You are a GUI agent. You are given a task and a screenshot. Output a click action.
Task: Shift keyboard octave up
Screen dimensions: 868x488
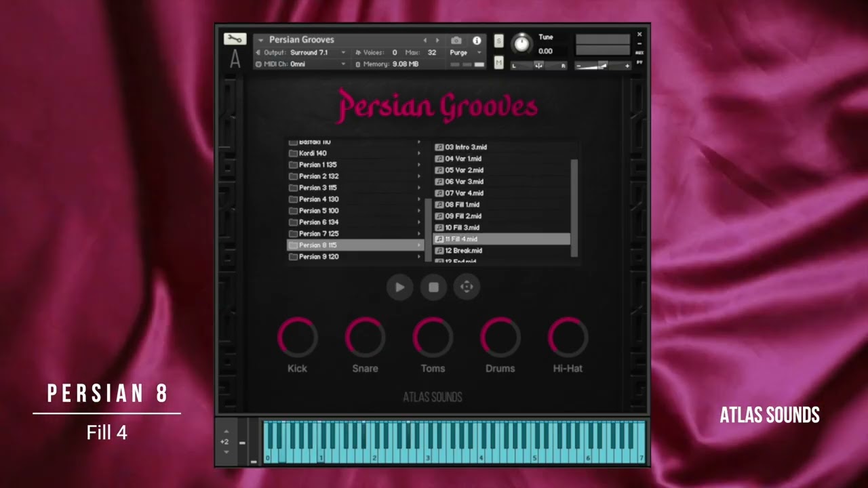(226, 432)
